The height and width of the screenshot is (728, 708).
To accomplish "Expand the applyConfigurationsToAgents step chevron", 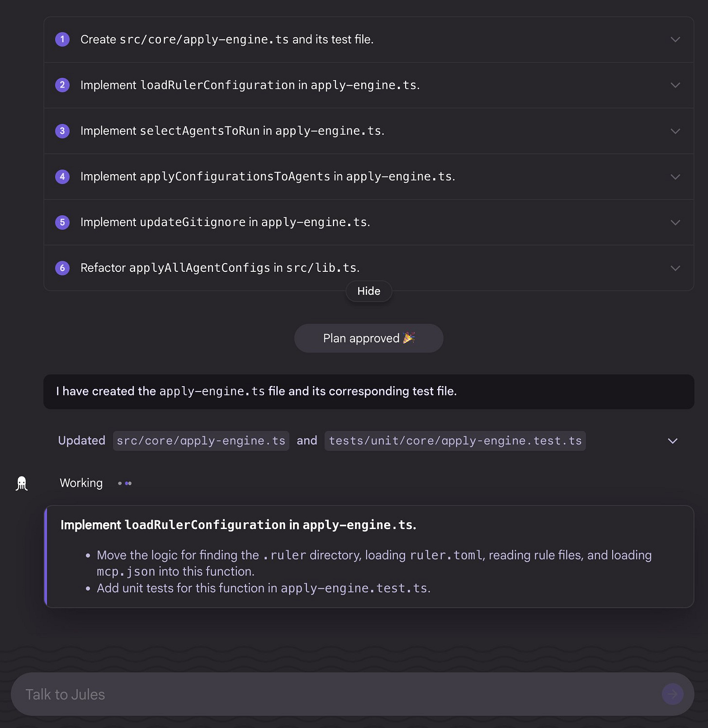I will click(675, 177).
